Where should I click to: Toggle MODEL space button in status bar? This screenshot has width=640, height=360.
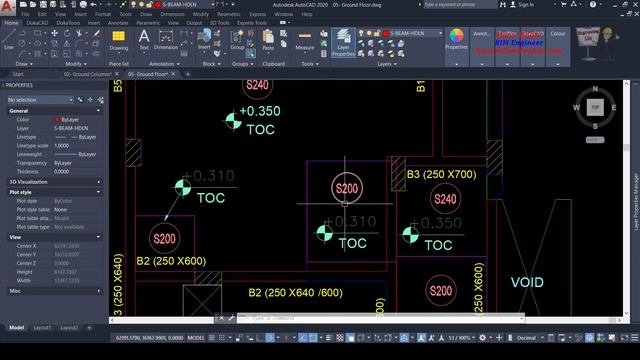196,338
